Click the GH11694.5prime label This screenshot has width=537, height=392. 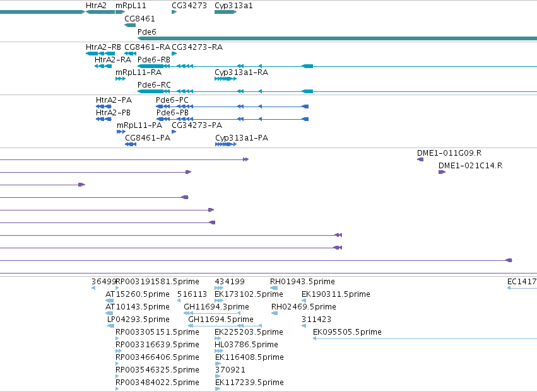click(x=221, y=320)
